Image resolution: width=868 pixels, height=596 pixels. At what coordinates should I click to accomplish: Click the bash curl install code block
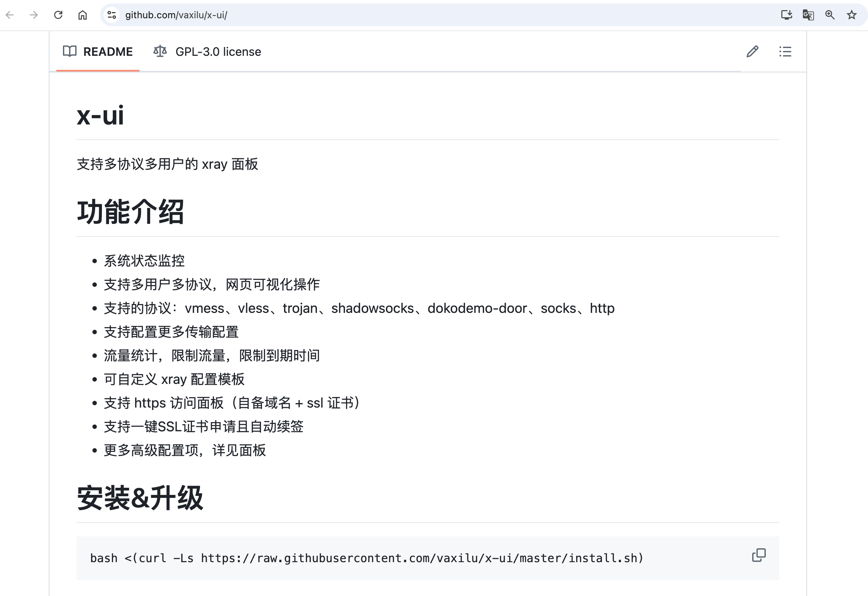(366, 558)
